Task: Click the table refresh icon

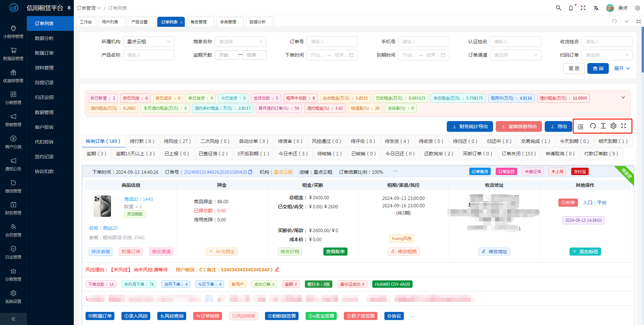Action: point(593,126)
